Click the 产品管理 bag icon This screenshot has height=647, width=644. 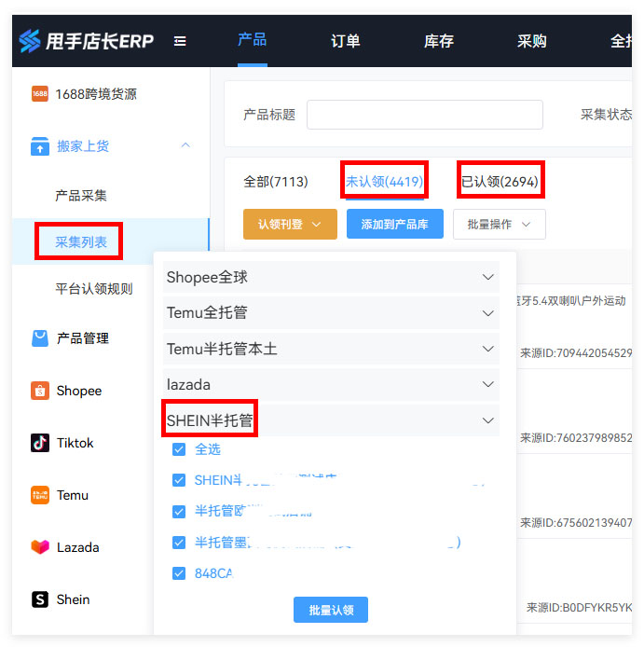click(x=40, y=338)
